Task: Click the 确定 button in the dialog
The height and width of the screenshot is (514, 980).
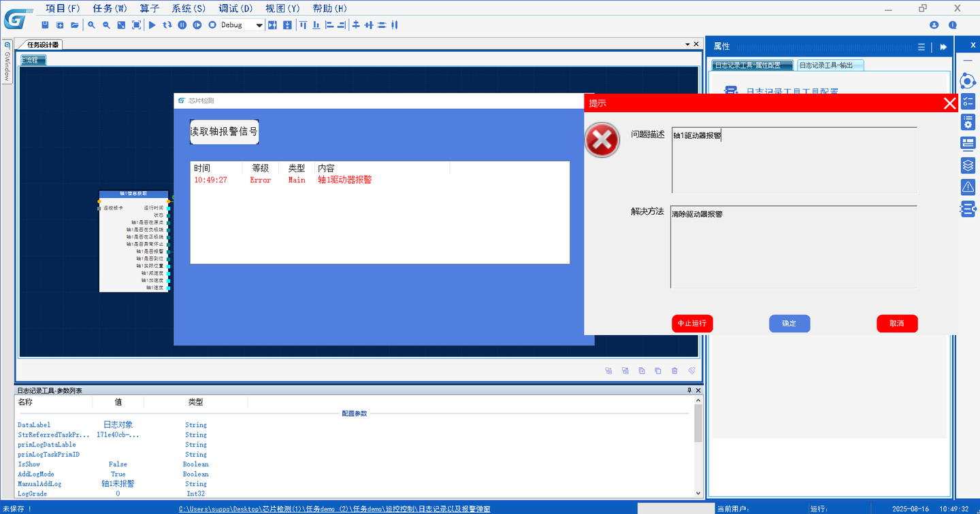Action: point(789,324)
